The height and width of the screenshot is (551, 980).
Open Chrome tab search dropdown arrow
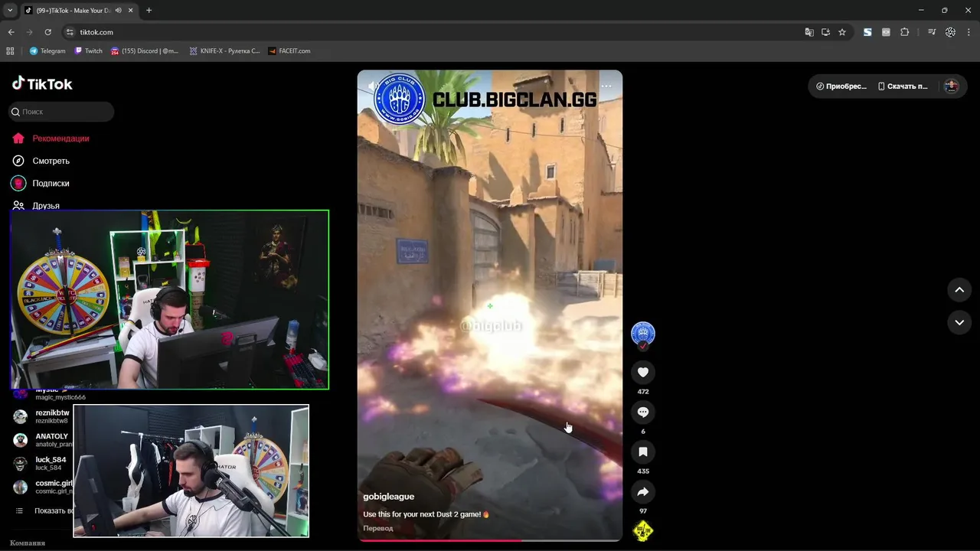[10, 10]
